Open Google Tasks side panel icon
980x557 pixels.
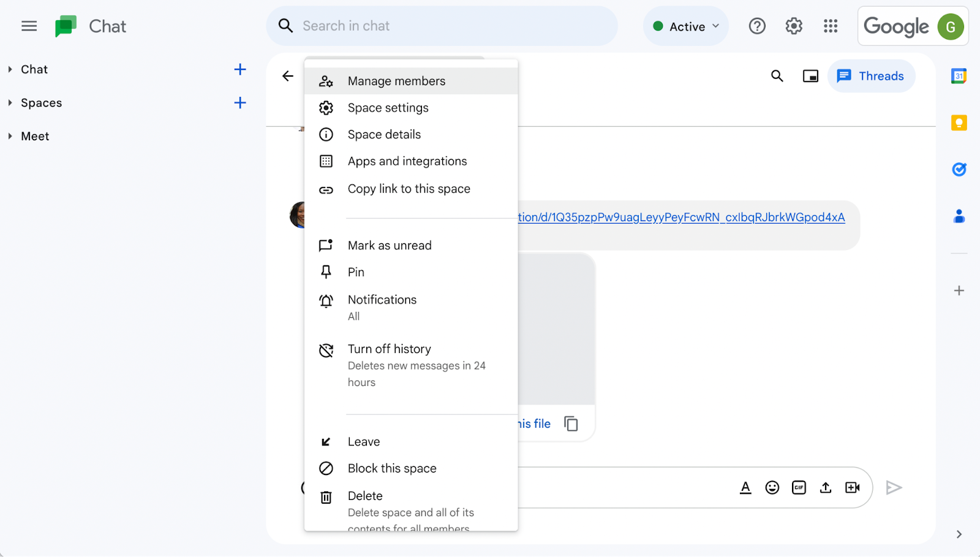tap(959, 170)
